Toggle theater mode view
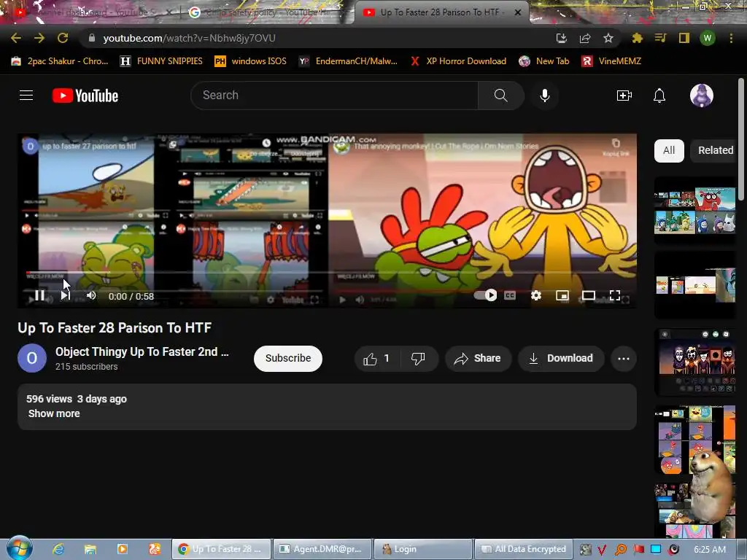 coord(589,296)
